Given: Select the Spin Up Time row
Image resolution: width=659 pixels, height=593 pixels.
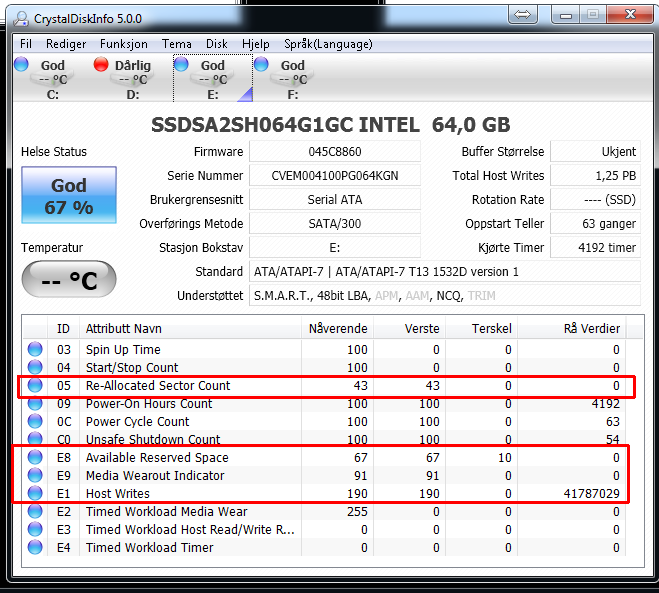Looking at the screenshot, I should click(x=324, y=349).
